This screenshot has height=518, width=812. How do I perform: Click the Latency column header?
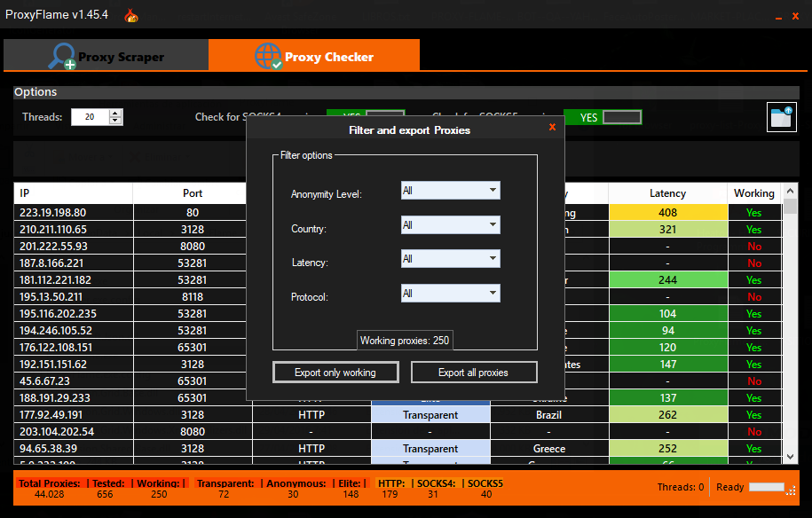(x=667, y=193)
